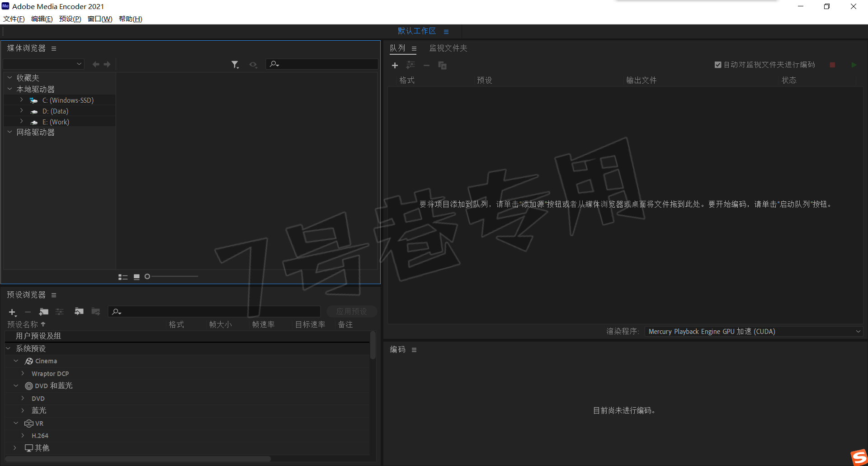Image resolution: width=868 pixels, height=466 pixels.
Task: Click the media browser thumbnail zoom slider
Action: pyautogui.click(x=171, y=276)
